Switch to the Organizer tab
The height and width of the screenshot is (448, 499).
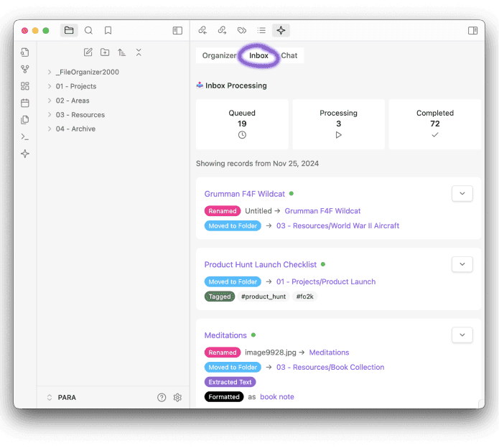pos(219,56)
